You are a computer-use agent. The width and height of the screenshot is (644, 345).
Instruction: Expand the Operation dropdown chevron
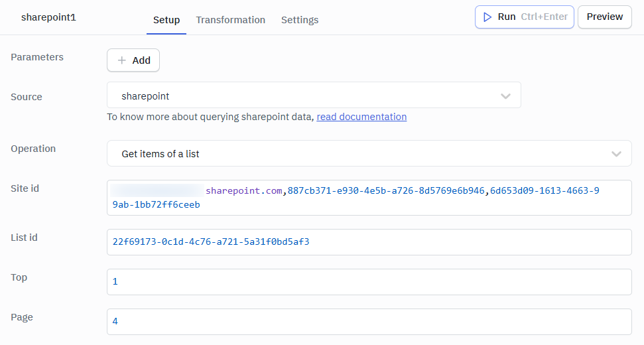(616, 154)
